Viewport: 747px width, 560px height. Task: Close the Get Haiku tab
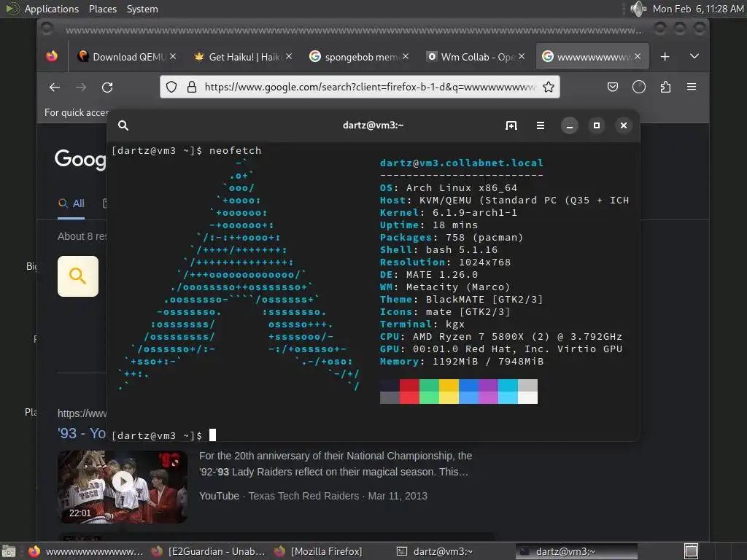[x=289, y=56]
